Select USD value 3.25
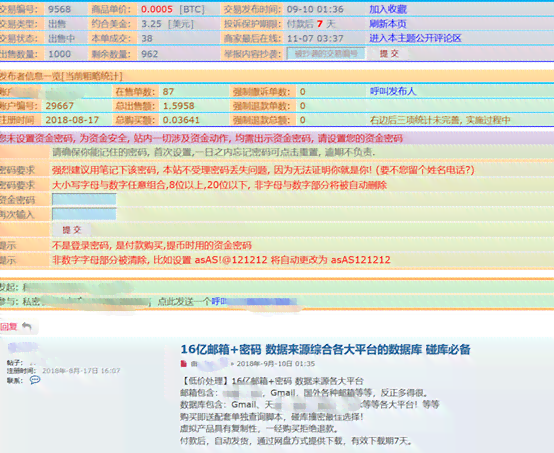The width and height of the screenshot is (554, 453). click(x=151, y=24)
